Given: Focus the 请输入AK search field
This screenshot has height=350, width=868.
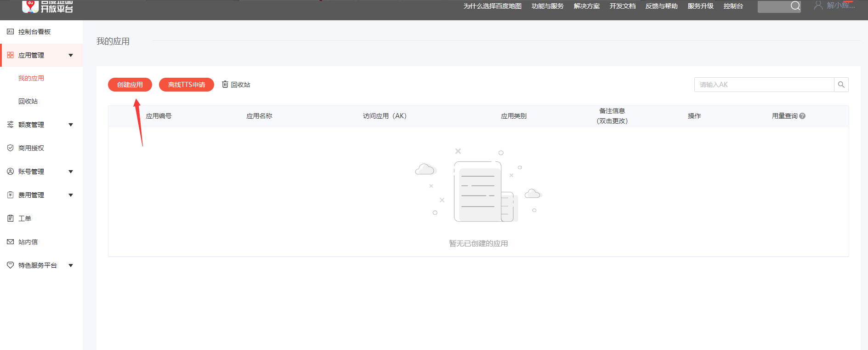Looking at the screenshot, I should click(764, 85).
